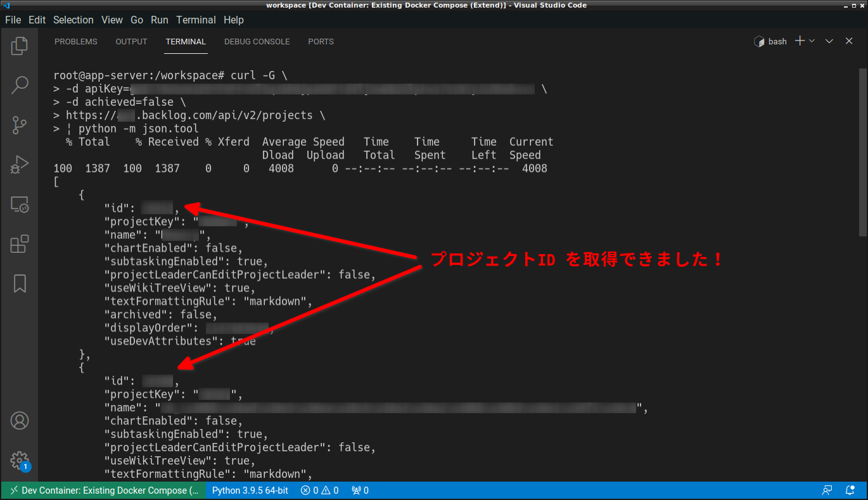Click the errors and warnings indicator
This screenshot has width=868, height=500.
pos(319,490)
